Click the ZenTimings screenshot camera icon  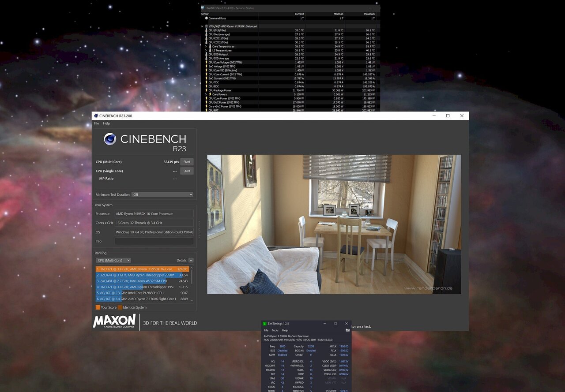pos(347,330)
